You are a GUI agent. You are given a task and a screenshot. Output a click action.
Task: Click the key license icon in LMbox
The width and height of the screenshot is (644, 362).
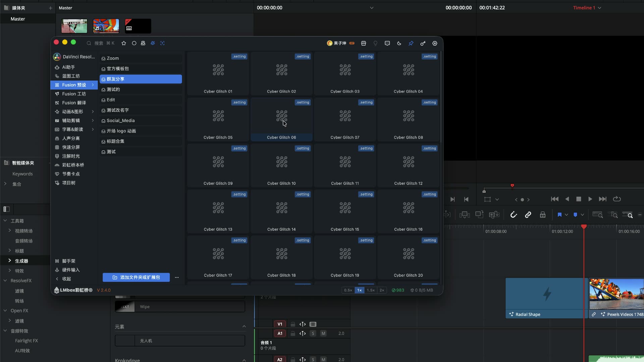pyautogui.click(x=423, y=43)
